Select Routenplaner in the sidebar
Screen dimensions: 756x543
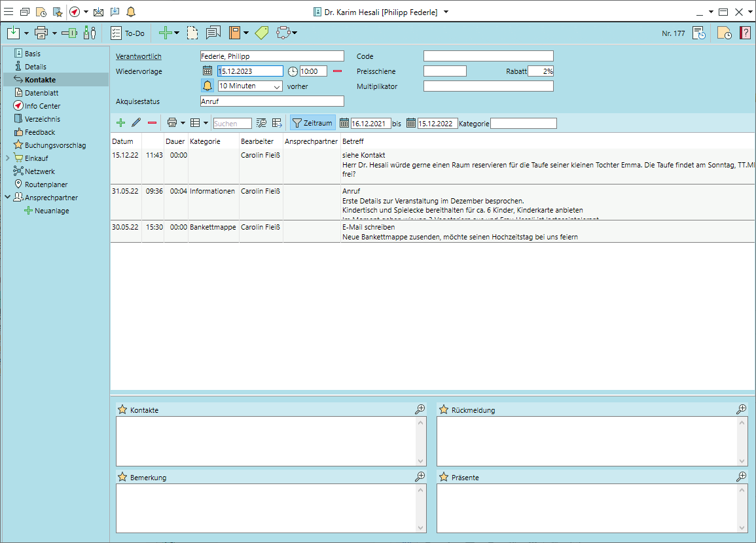(46, 184)
